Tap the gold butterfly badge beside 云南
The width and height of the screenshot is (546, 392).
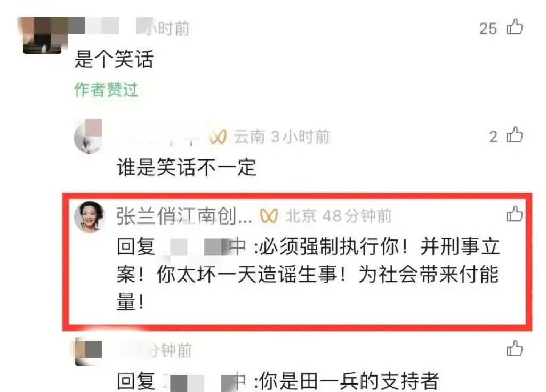pyautogui.click(x=218, y=137)
